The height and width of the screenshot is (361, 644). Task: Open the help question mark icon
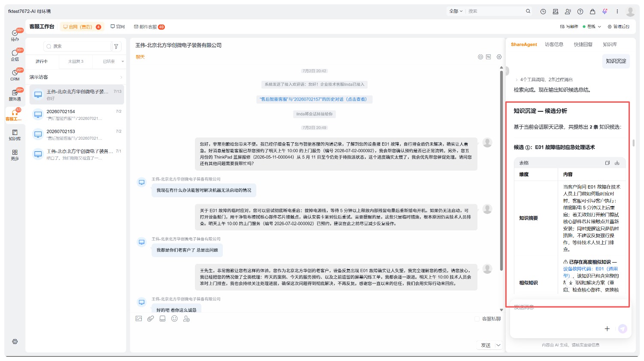580,12
